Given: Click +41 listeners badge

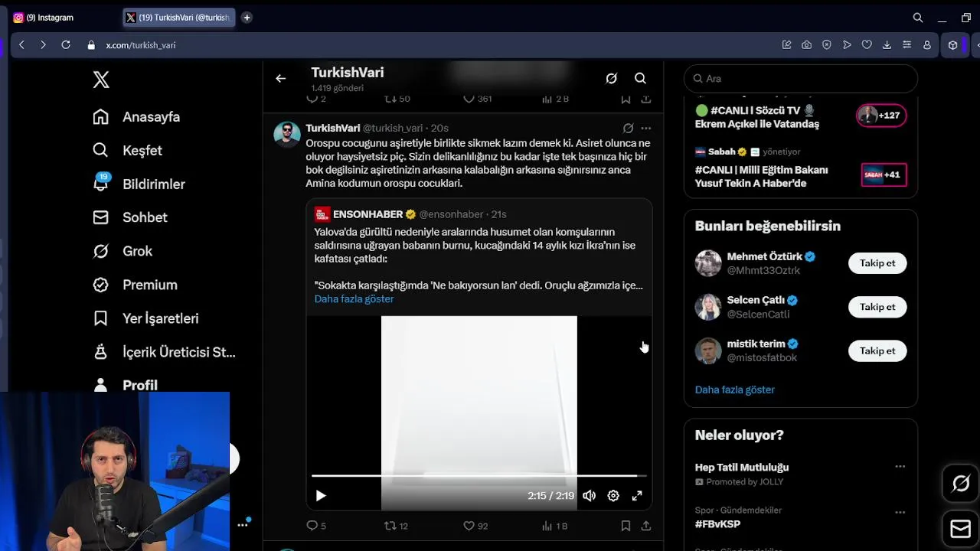Looking at the screenshot, I should coord(884,174).
